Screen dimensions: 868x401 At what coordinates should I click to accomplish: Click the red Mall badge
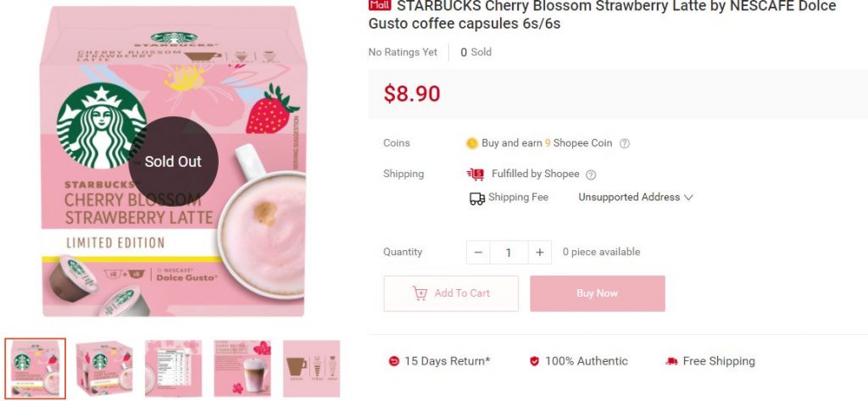(380, 5)
